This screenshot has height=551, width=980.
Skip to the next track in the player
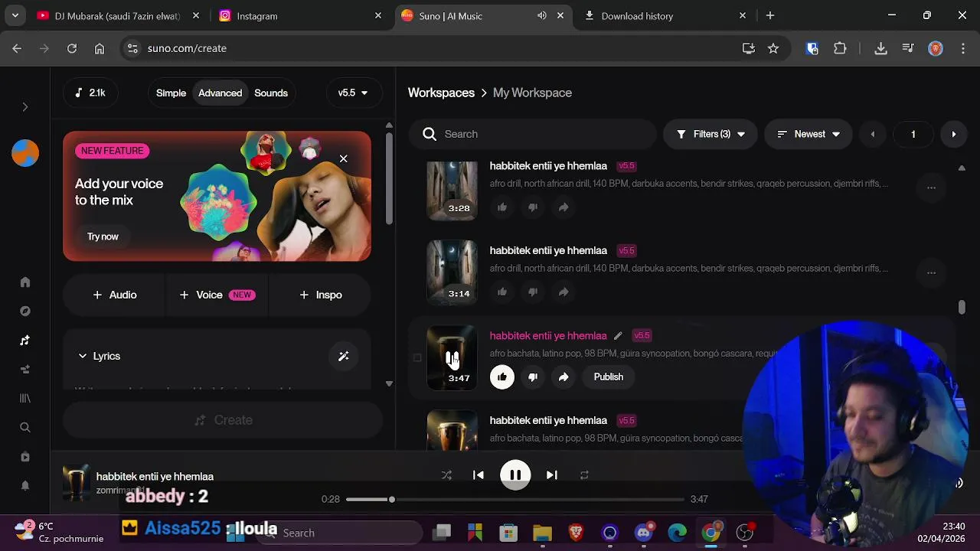coord(551,475)
